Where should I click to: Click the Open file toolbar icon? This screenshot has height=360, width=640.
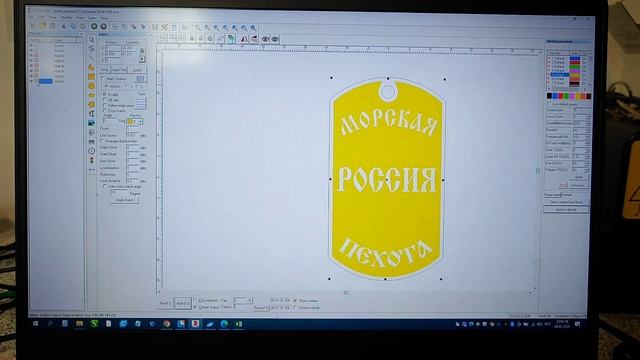tap(43, 26)
